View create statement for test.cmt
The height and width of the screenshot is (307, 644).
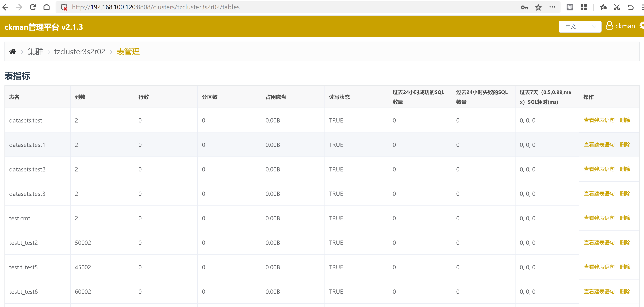tap(599, 218)
